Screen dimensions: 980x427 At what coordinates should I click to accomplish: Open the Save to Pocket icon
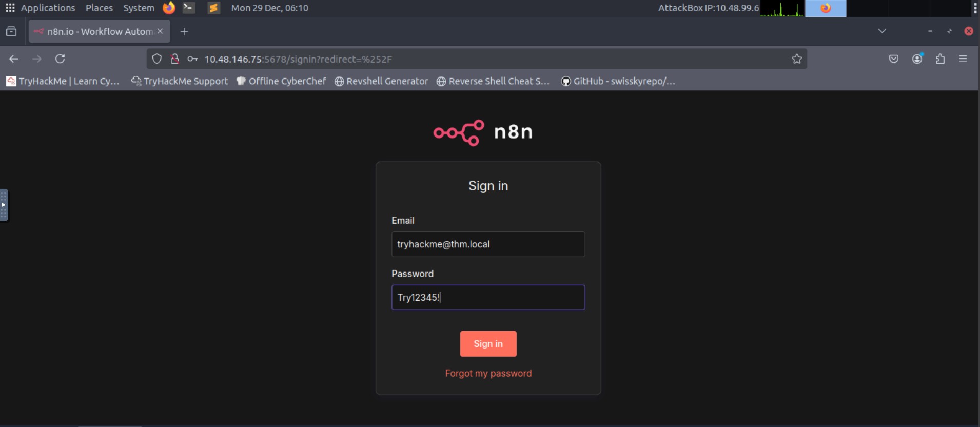894,59
